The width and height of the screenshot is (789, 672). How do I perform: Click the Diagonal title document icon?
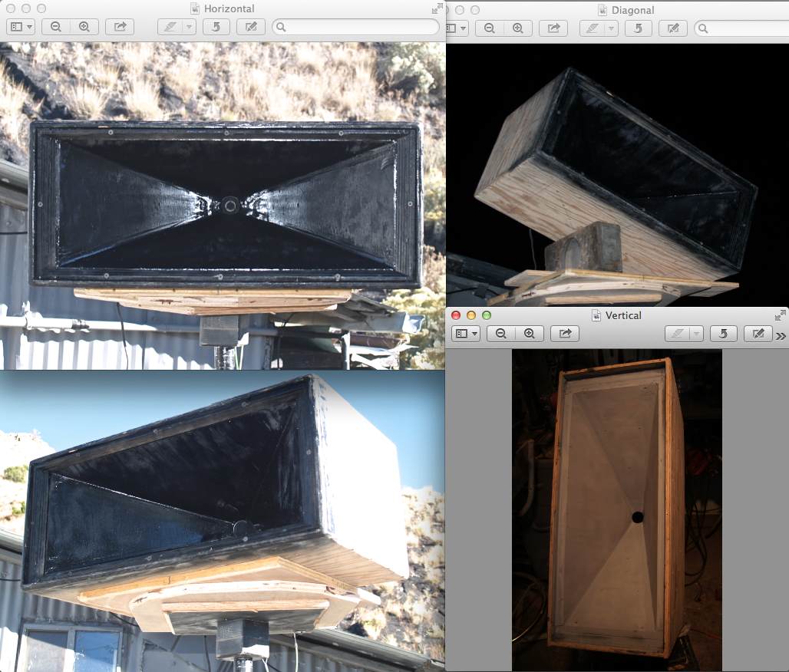602,10
